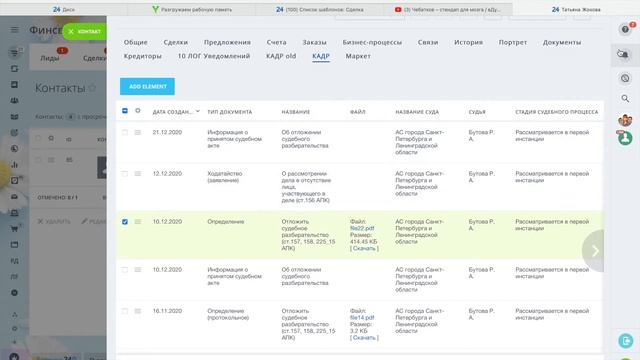Open the Маркет tab
The image size is (640, 360).
coord(358,56)
